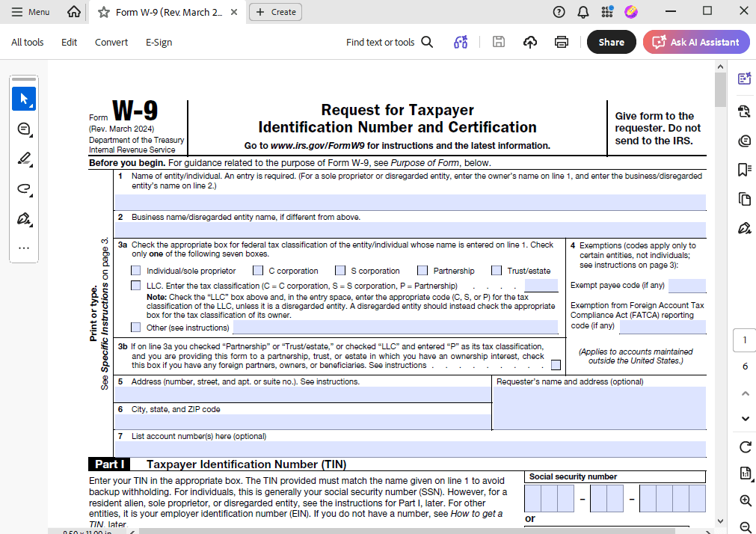Open the hamburger Menu
Image resolution: width=756 pixels, height=534 pixels.
coord(31,12)
